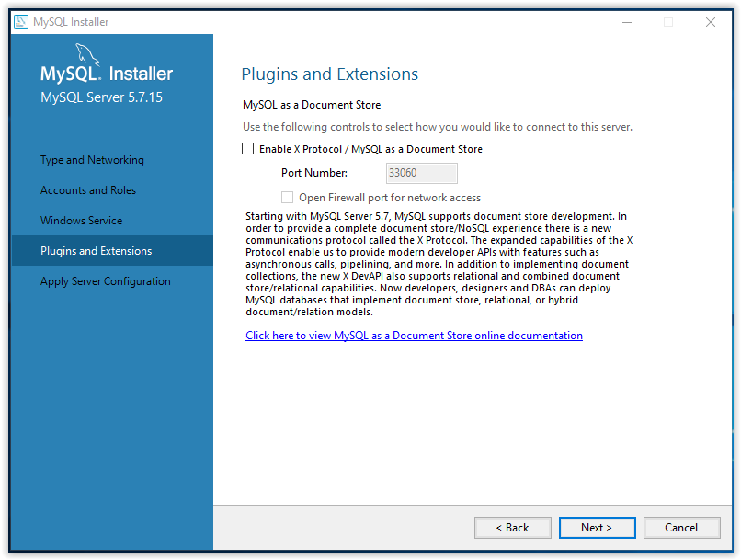Tick Open Firewall port for network access
The width and height of the screenshot is (741, 560).
coord(287,197)
